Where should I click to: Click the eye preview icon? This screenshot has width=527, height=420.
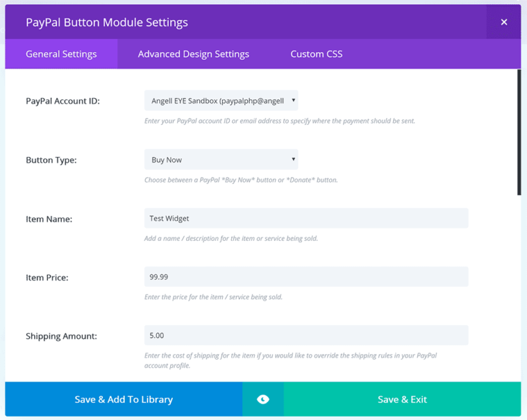coord(263,399)
